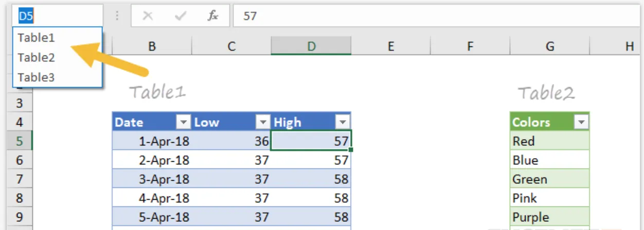Click cell with date 2-Apr-18
644x230 pixels.
click(152, 160)
